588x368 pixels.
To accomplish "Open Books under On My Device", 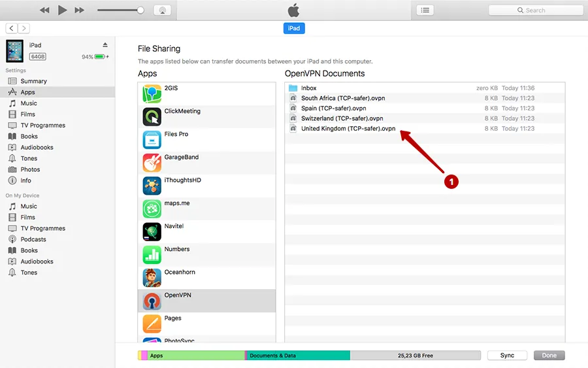I will 57,250.
